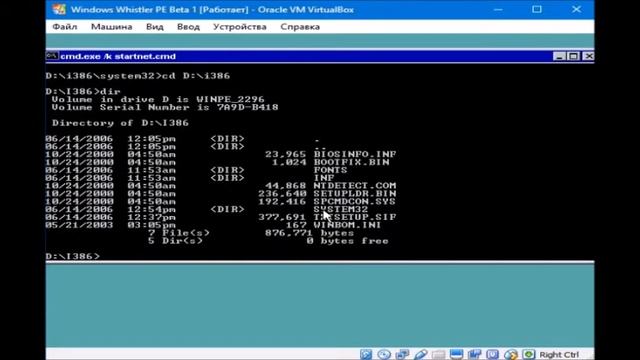Click the SYSTEM32 directory entry
The height and width of the screenshot is (360, 640).
(340, 209)
